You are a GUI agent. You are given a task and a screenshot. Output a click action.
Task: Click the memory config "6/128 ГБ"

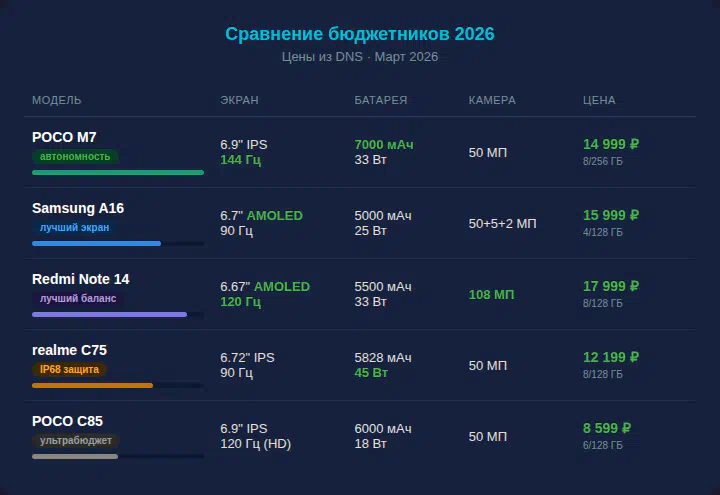click(603, 445)
